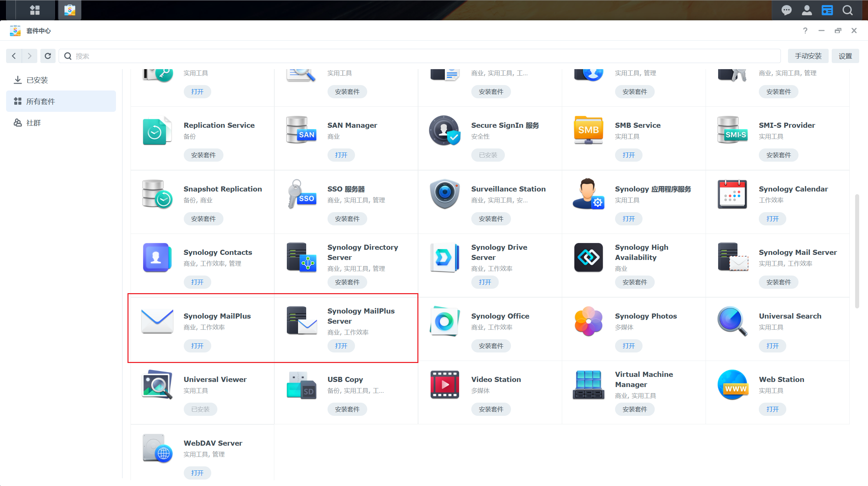The height and width of the screenshot is (486, 868).
Task: Click the Secure SignIn service icon
Action: point(445,130)
